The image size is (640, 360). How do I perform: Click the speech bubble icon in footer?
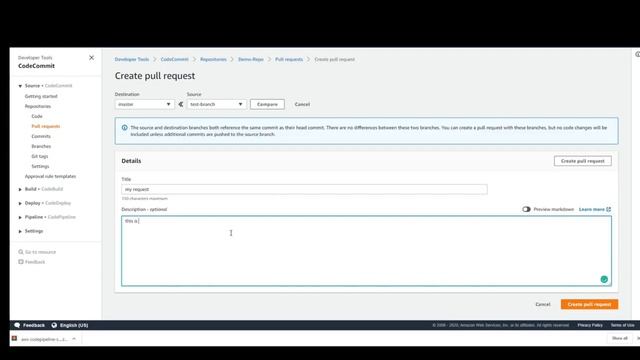pyautogui.click(x=17, y=325)
